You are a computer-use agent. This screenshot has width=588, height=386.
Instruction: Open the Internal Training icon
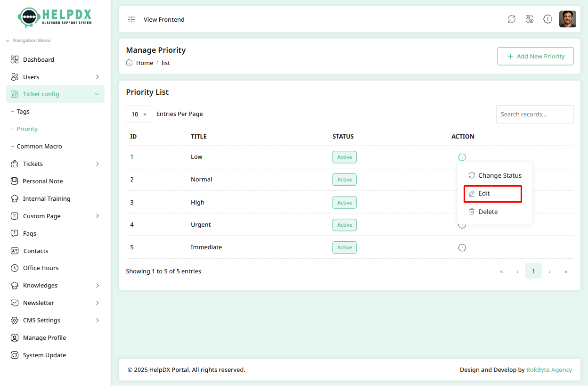coord(14,198)
